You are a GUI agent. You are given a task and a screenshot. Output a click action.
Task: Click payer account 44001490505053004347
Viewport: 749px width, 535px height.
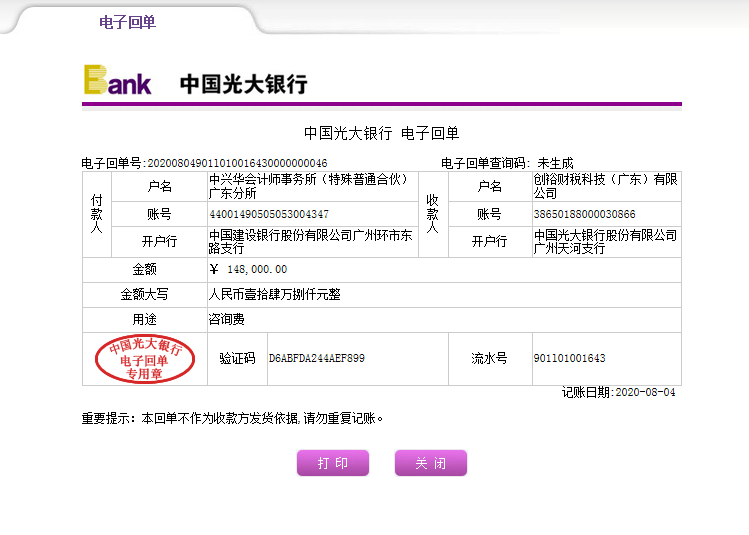click(x=269, y=214)
